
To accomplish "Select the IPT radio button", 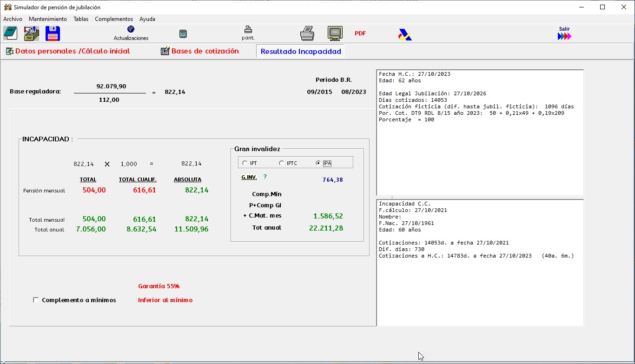I will coord(245,163).
